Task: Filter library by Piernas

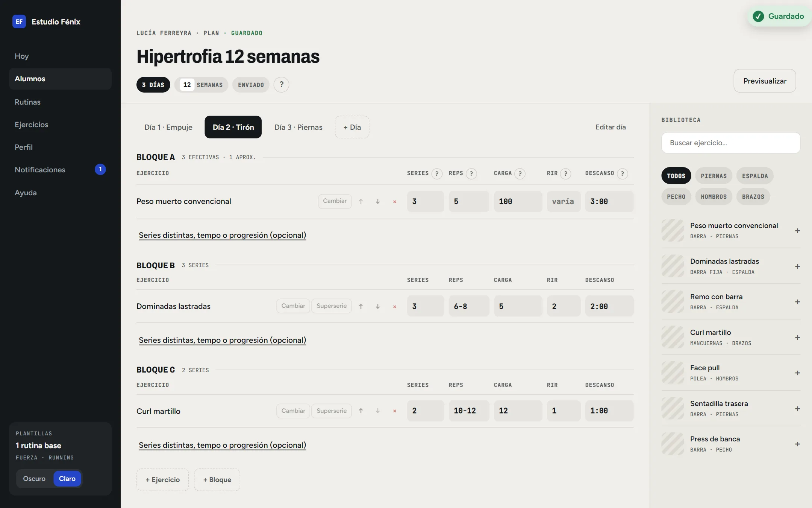Action: click(x=714, y=176)
